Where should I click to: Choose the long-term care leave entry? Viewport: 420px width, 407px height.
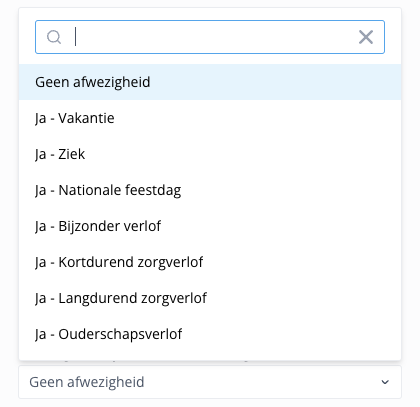[x=210, y=298]
